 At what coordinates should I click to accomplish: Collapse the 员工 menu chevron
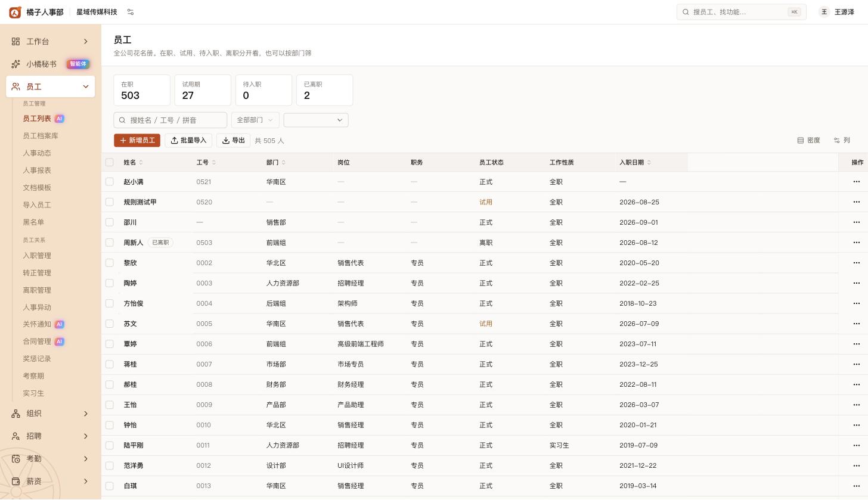pos(85,87)
